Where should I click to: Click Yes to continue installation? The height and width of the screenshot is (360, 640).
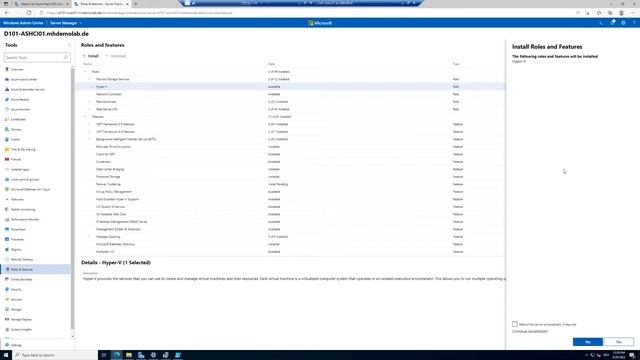(588, 342)
